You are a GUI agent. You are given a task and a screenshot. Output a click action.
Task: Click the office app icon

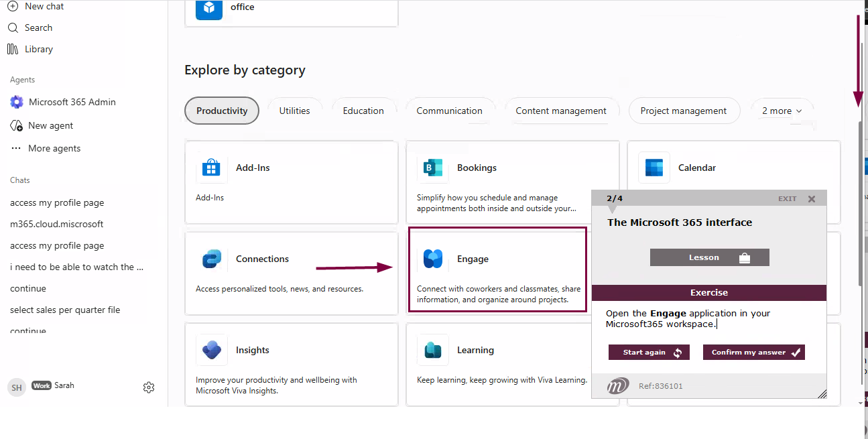[x=209, y=7]
